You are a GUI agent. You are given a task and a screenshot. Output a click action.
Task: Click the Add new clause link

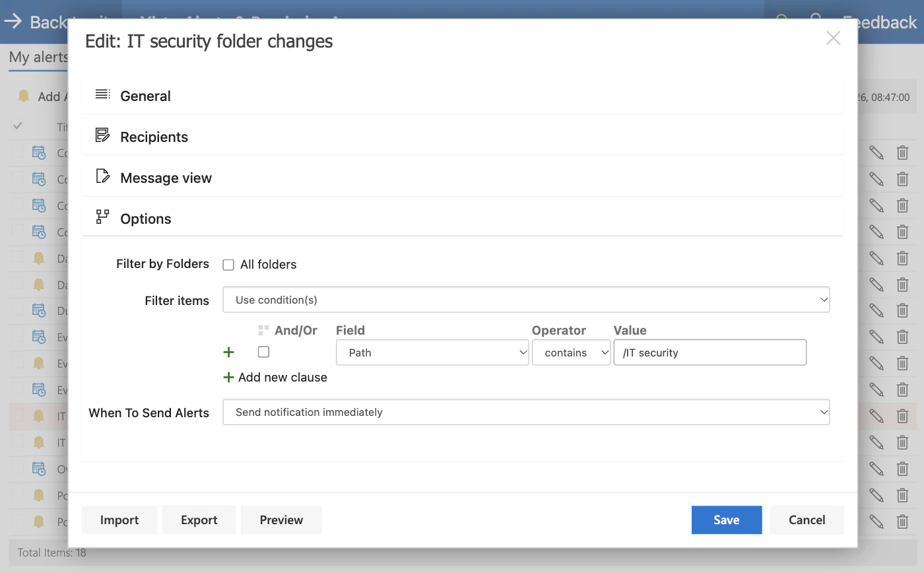pos(275,378)
